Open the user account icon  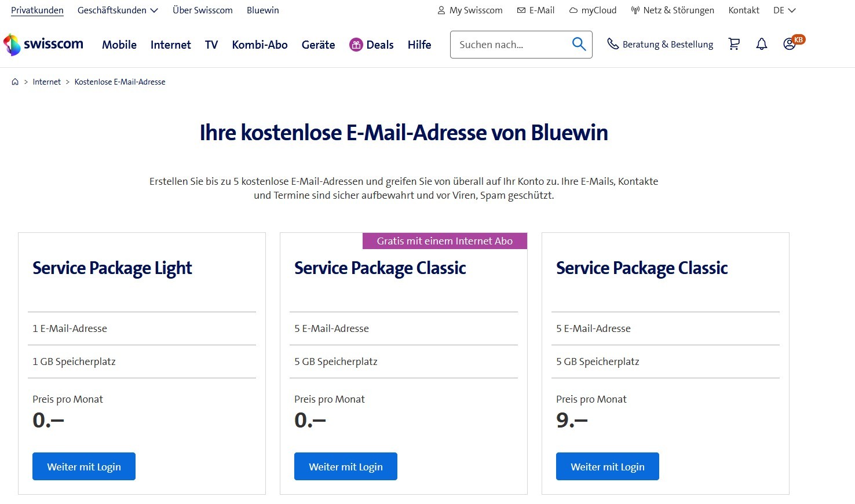(789, 44)
